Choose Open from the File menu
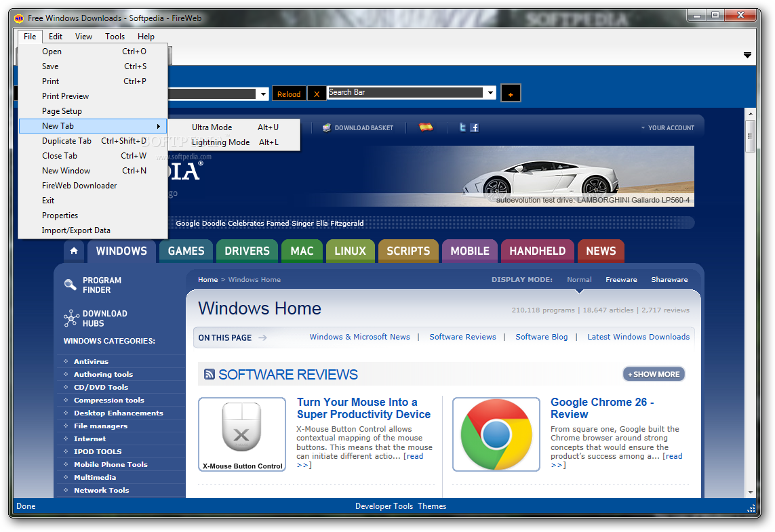Image resolution: width=775 pixels, height=532 pixels. [x=93, y=52]
